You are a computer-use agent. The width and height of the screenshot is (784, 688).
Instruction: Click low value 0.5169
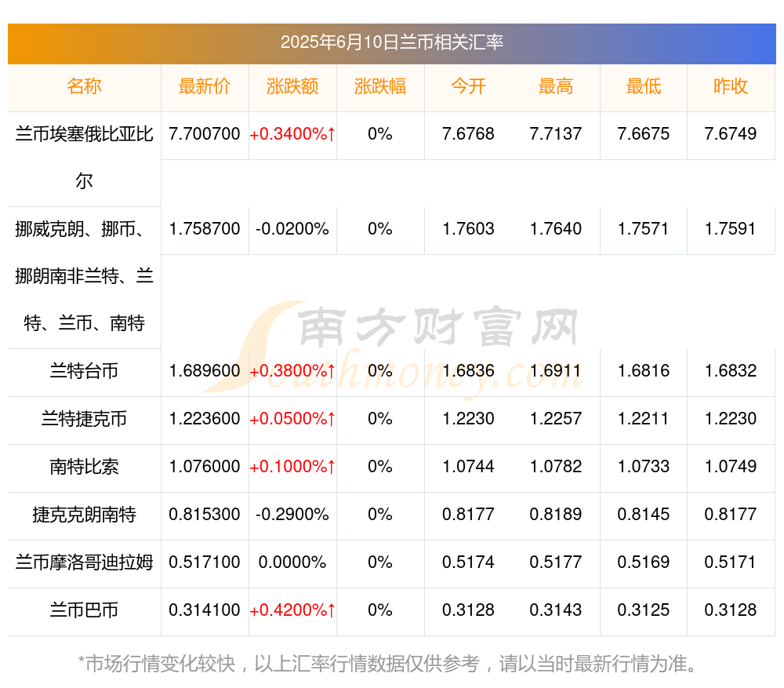(x=644, y=562)
